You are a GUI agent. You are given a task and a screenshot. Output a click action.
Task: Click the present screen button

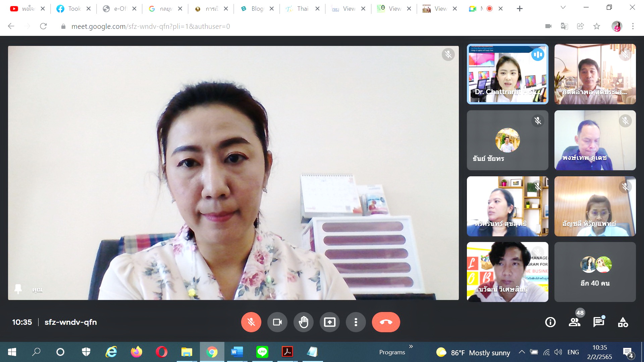pos(329,322)
